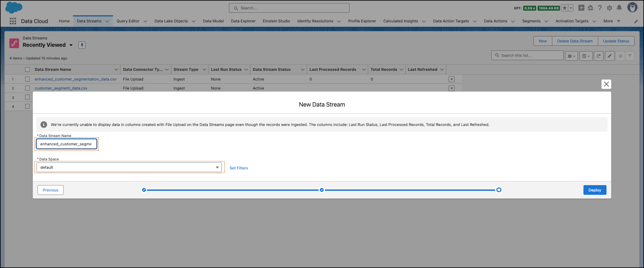Sort by Last Run Status column
This screenshot has width=644, height=268.
coord(226,70)
